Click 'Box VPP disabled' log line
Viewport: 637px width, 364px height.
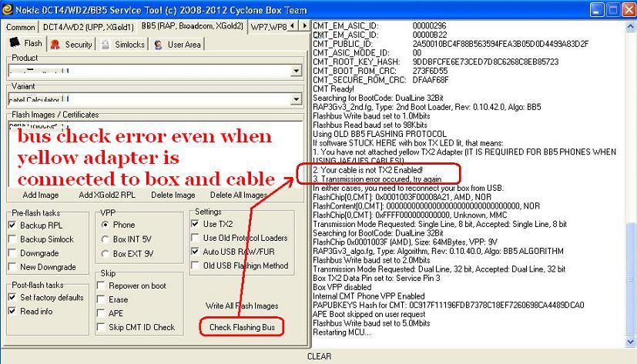tap(342, 287)
